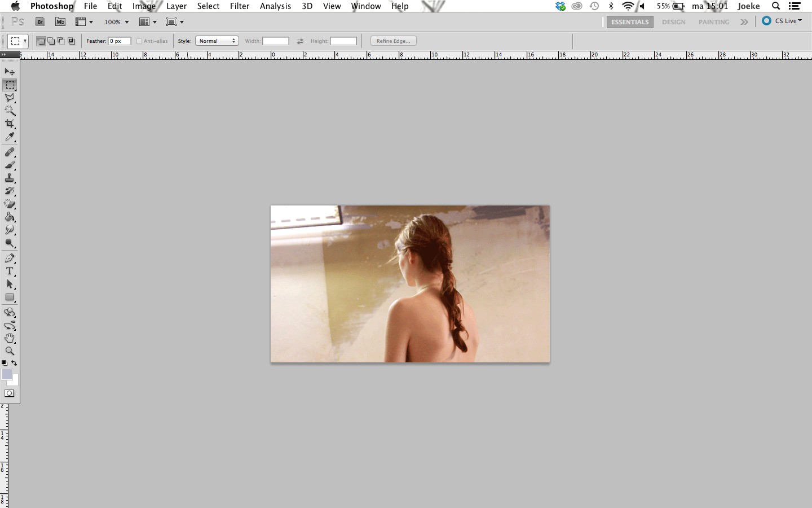Image resolution: width=812 pixels, height=508 pixels.
Task: Select the Rectangle shape tool
Action: 10,297
